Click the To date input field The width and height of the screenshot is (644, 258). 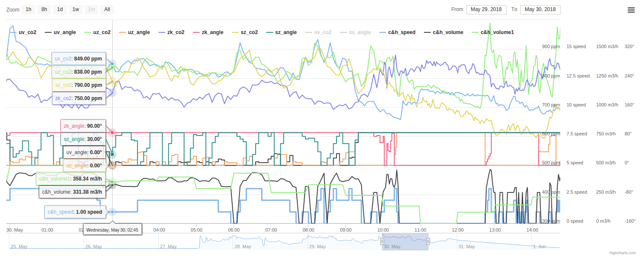point(540,9)
